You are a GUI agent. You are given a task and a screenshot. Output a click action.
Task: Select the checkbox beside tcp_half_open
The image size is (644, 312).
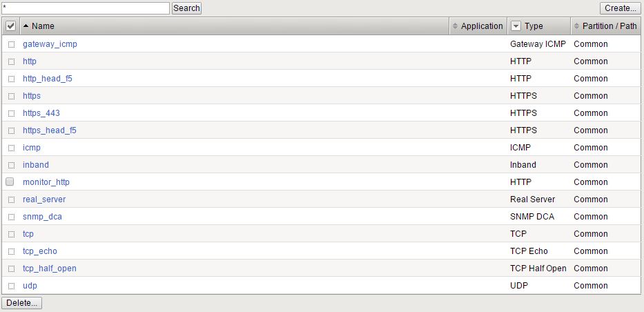(11, 269)
